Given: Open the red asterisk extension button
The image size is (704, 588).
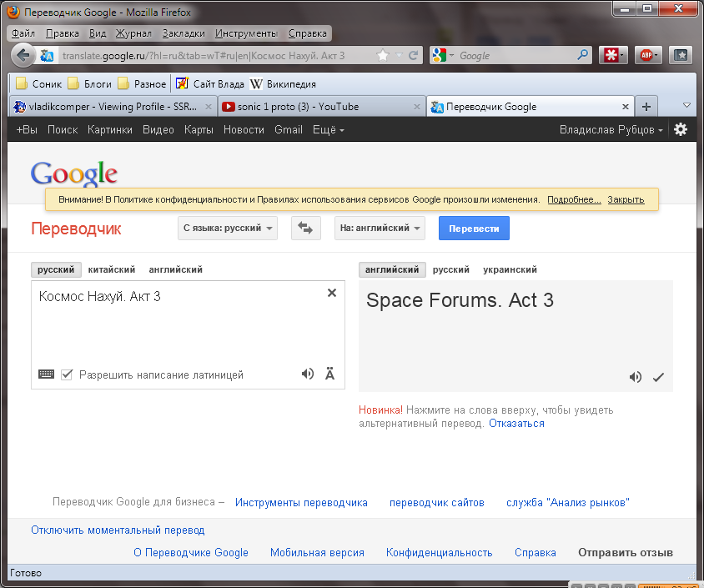Looking at the screenshot, I should (x=613, y=55).
